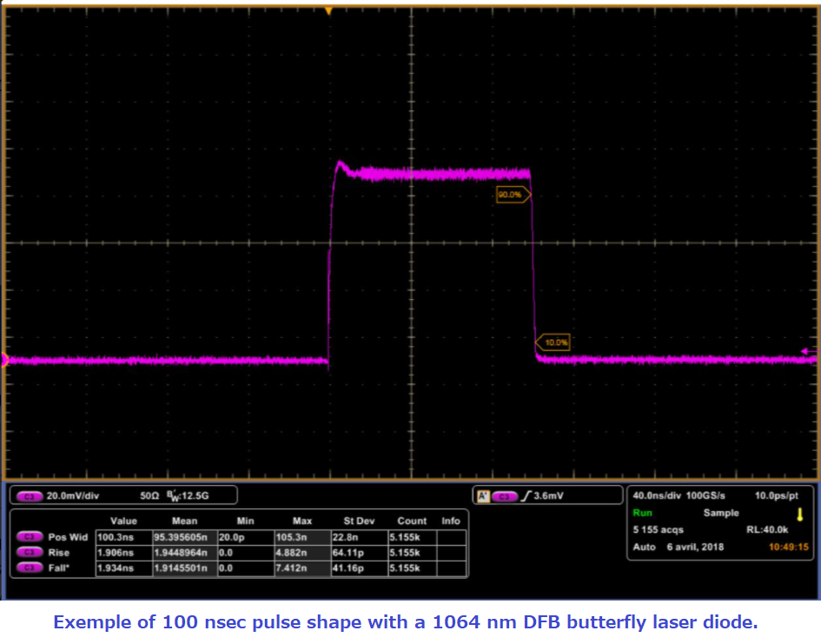Select the 10.0% fall level marker
The height and width of the screenshot is (644, 821).
[553, 342]
